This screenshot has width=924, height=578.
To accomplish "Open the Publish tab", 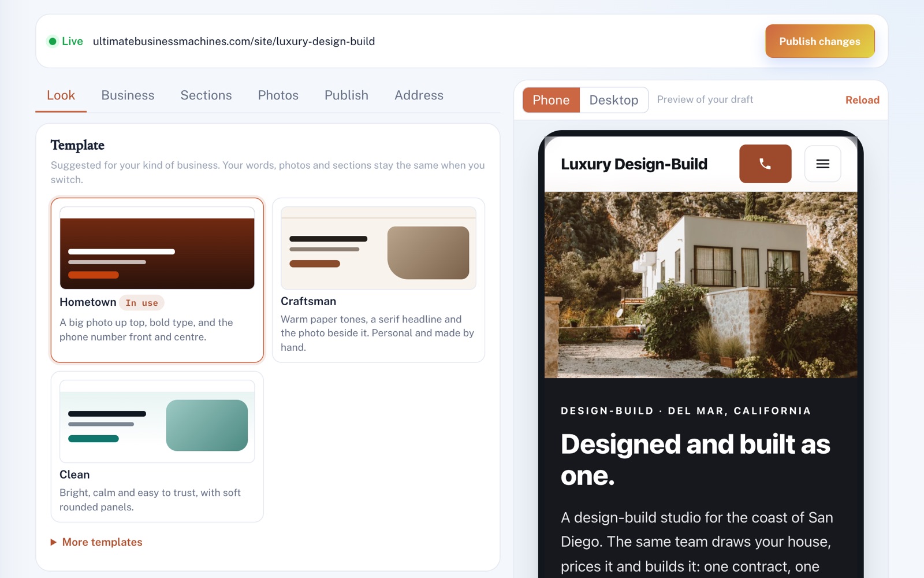I will [x=346, y=95].
